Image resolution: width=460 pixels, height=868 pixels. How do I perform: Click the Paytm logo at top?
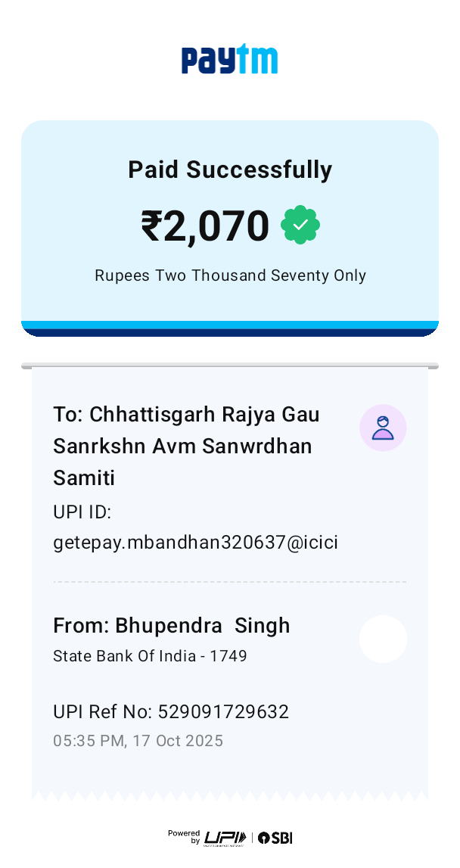click(229, 60)
